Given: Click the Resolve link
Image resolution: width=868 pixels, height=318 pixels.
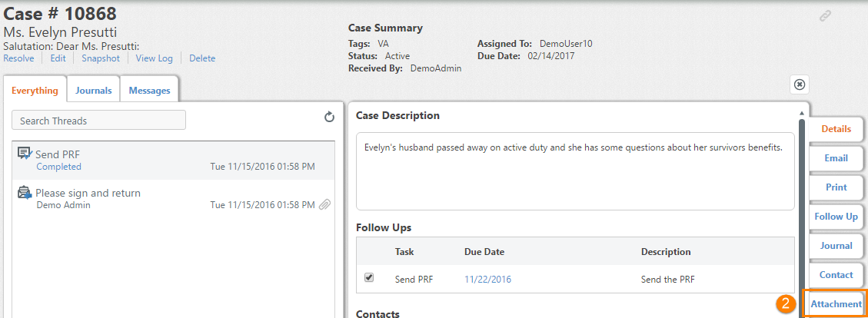Looking at the screenshot, I should click(x=18, y=58).
